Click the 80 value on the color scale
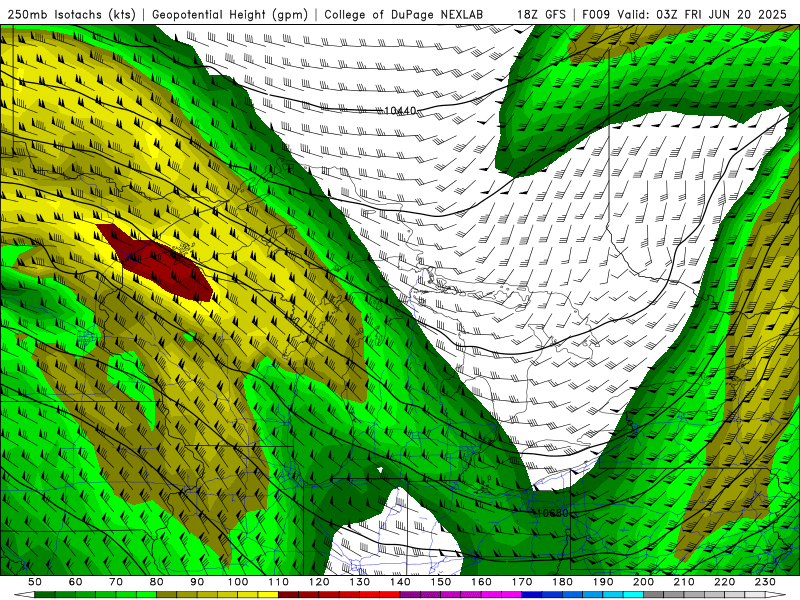The image size is (800, 600). 157,582
